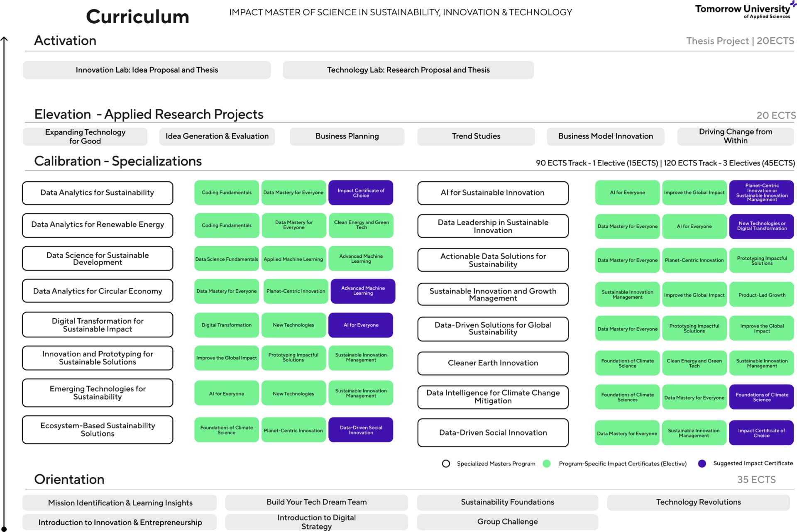797x532 pixels.
Task: Click purple Impact Certificate of Choice in first row
Action: click(361, 193)
